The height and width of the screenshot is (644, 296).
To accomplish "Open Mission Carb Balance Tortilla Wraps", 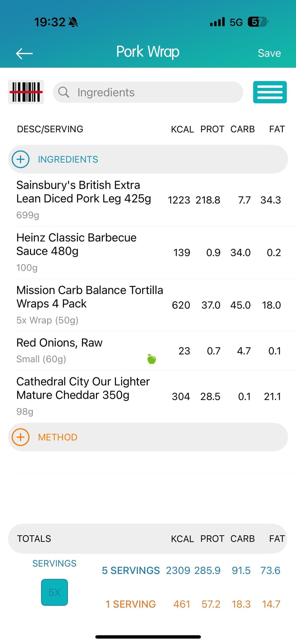I will pyautogui.click(x=89, y=304).
